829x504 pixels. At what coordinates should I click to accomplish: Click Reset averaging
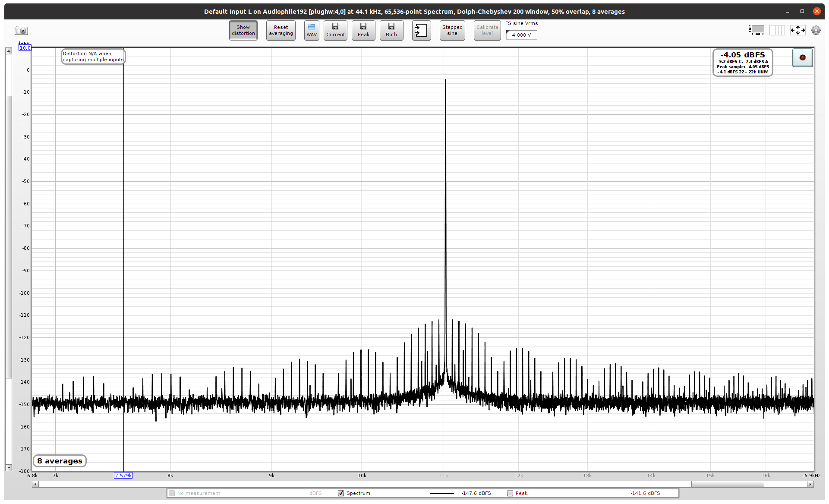point(281,30)
